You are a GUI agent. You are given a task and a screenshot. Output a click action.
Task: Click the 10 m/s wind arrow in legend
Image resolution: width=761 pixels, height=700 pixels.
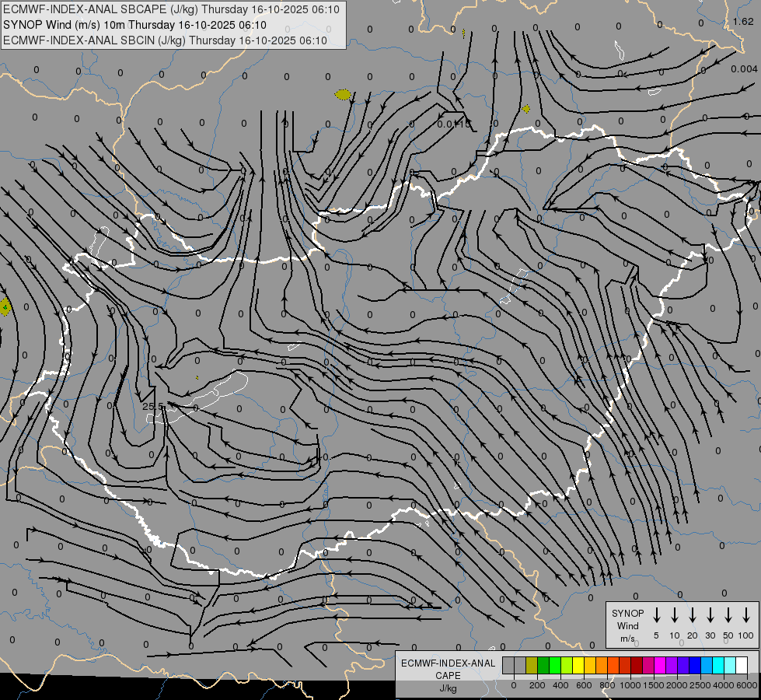(675, 615)
